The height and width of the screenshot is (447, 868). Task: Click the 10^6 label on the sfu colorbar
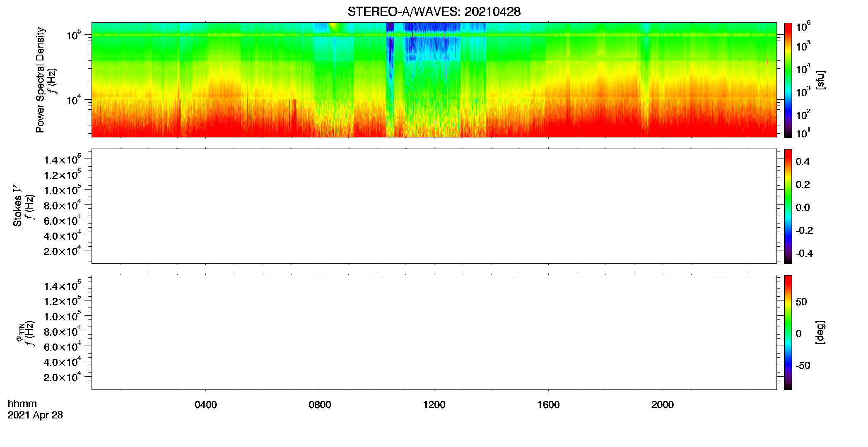click(x=803, y=27)
